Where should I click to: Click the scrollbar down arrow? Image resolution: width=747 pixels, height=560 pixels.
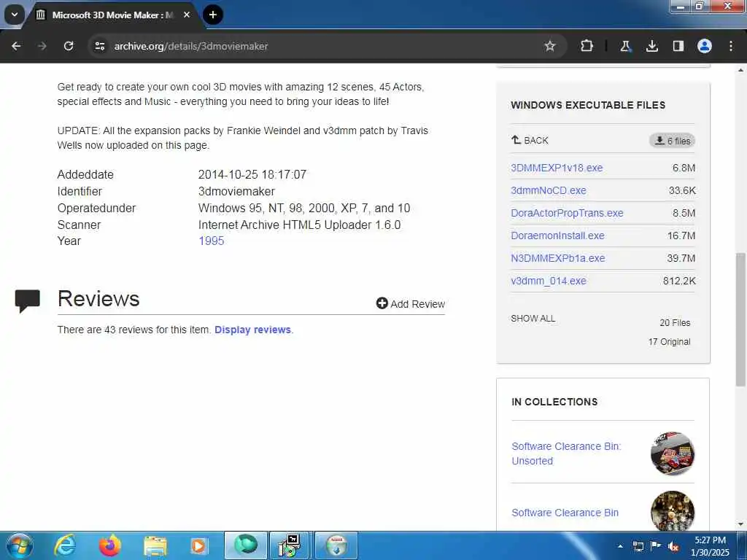click(740, 525)
